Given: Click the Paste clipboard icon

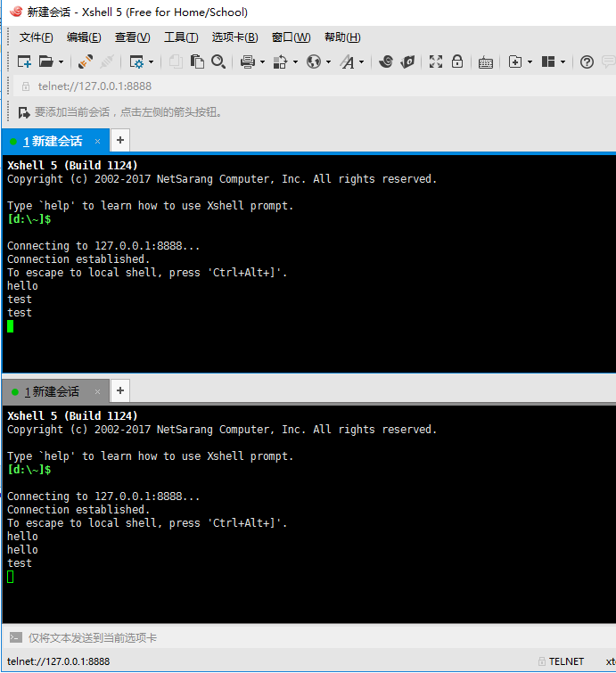Looking at the screenshot, I should pyautogui.click(x=197, y=62).
